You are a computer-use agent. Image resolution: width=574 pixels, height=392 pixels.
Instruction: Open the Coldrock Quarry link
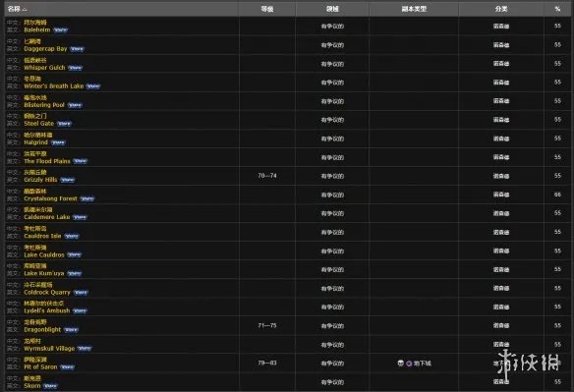47,292
